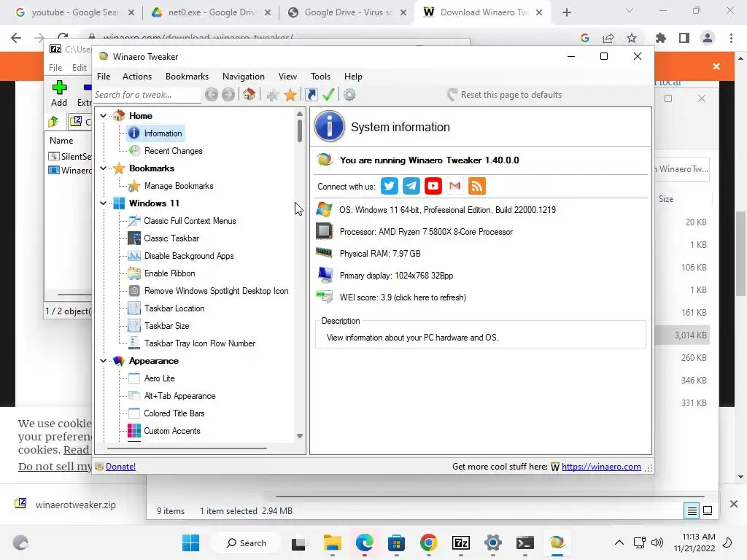The height and width of the screenshot is (560, 747).
Task: Open the Help menu
Action: [x=354, y=77]
